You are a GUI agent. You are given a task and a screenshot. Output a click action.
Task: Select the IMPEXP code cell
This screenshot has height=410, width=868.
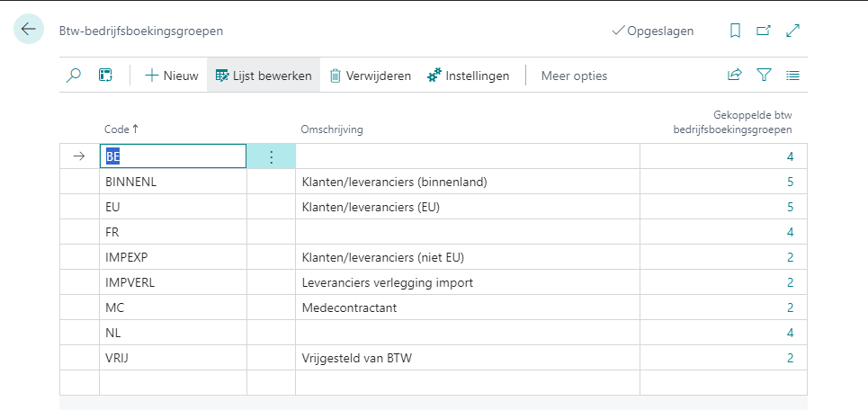coord(173,257)
